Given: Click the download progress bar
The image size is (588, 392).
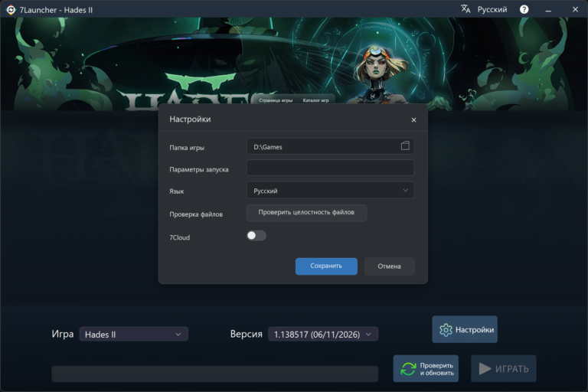Looking at the screenshot, I should pyautogui.click(x=215, y=374).
